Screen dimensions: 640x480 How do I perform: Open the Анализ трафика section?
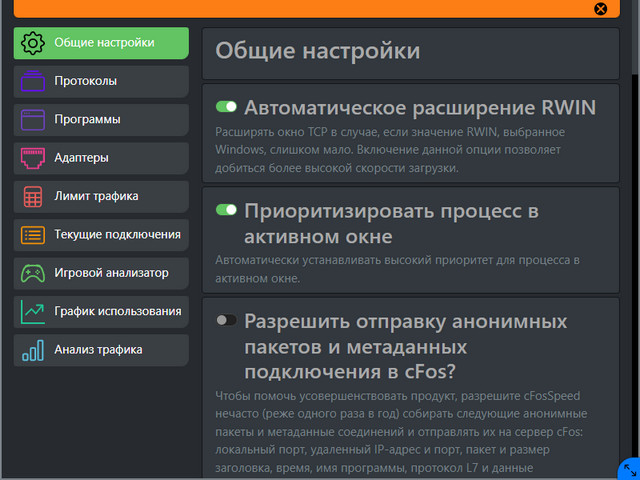click(98, 350)
